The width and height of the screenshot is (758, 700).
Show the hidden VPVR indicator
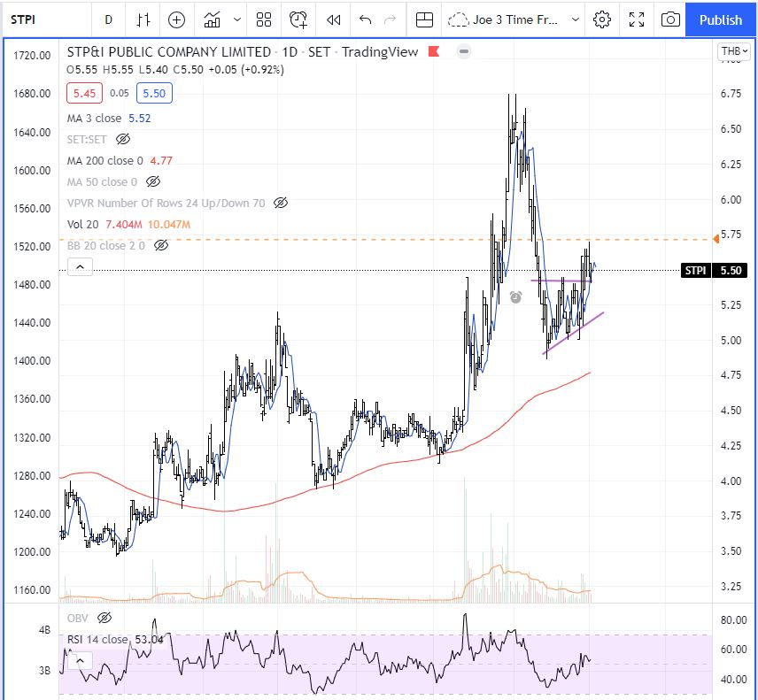(281, 203)
